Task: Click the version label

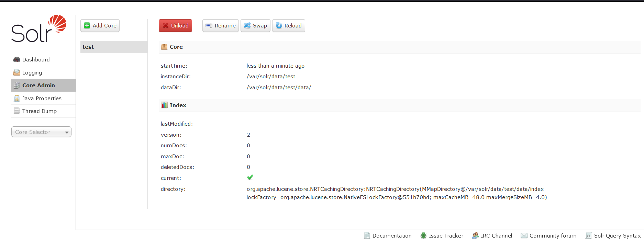Action: [171, 135]
